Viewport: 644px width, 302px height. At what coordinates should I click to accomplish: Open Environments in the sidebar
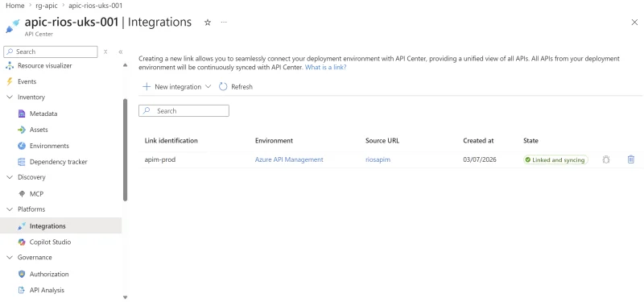pyautogui.click(x=49, y=146)
